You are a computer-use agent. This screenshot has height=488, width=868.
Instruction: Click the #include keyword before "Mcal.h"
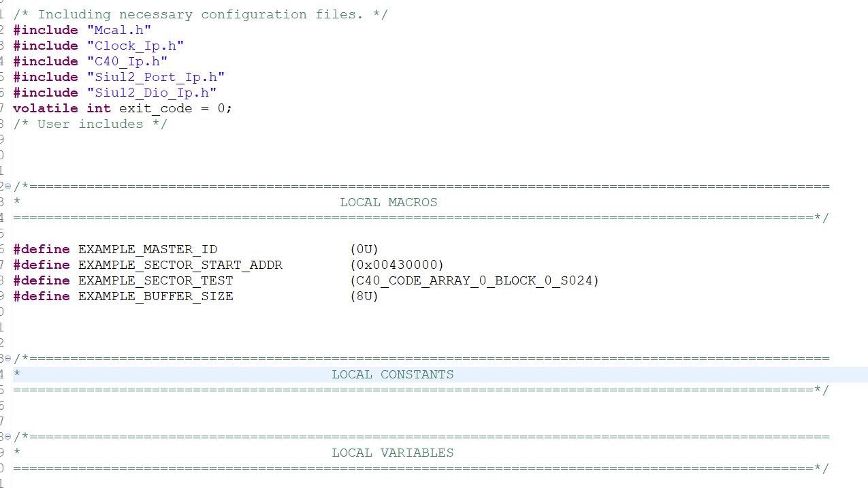tap(46, 30)
